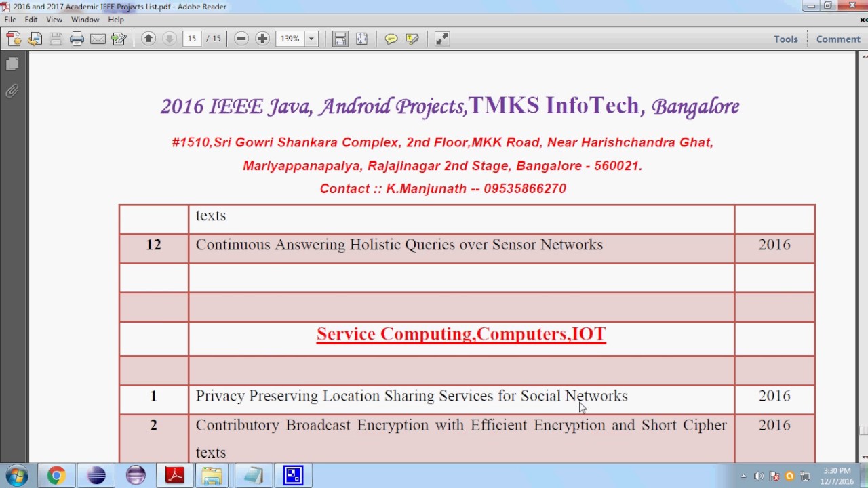The width and height of the screenshot is (868, 488).
Task: Click 'Continuous Answering Holistic Queries' row text
Action: 399,245
